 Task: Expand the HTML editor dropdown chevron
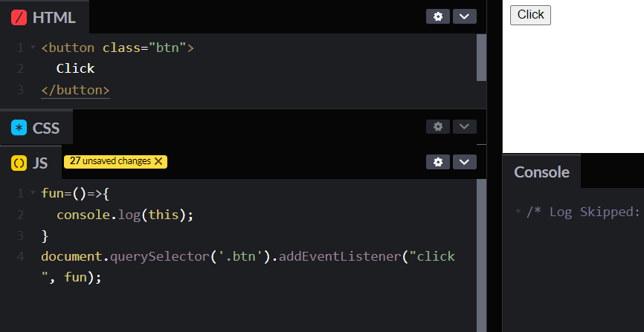[x=464, y=16]
